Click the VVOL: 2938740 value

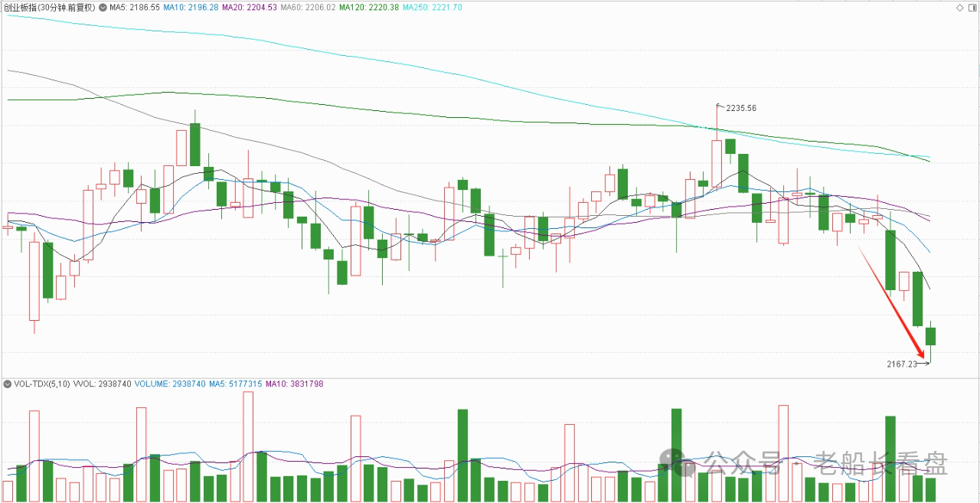102,383
